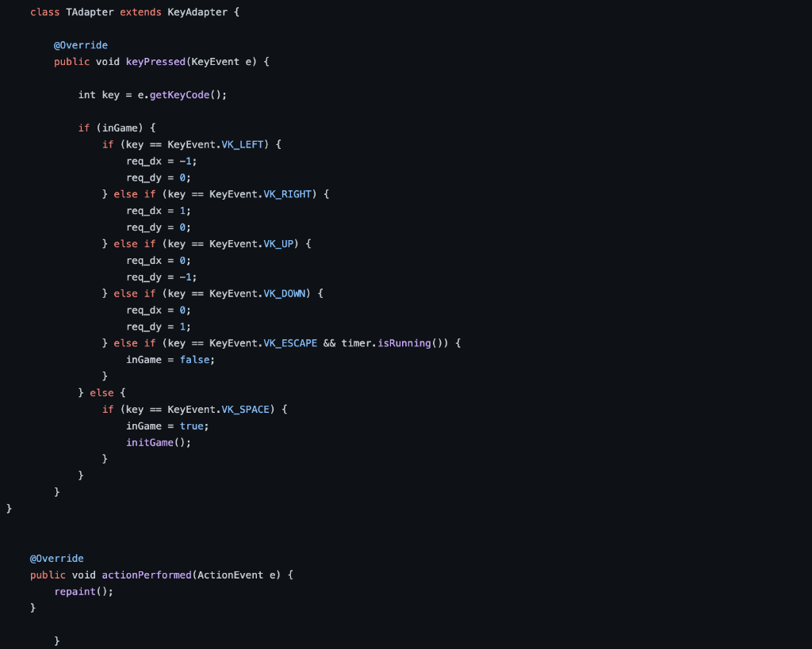Screen dimensions: 812x649
Task: Click the VK_DOWN constant
Action: (283, 293)
